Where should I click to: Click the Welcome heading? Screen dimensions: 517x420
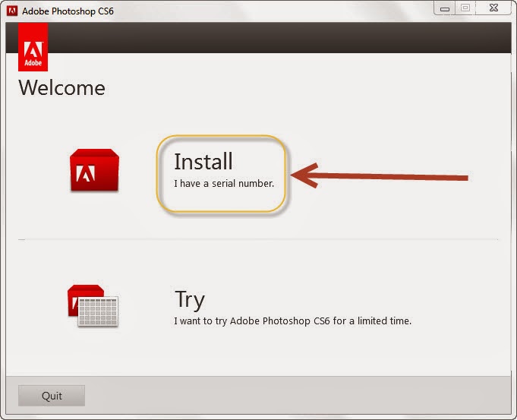click(61, 88)
